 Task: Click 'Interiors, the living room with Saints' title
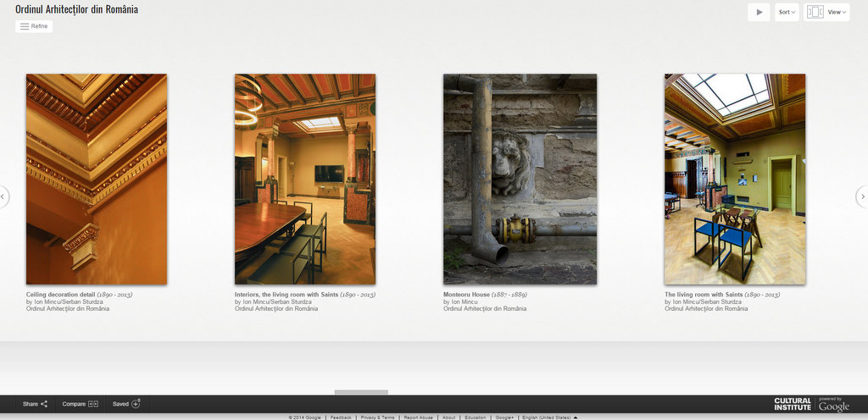pos(287,295)
